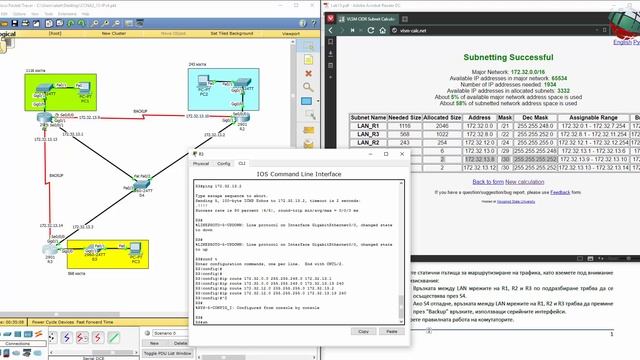Viewport: 640px width, 360px height.
Task: Click the English language link
Action: point(622,42)
